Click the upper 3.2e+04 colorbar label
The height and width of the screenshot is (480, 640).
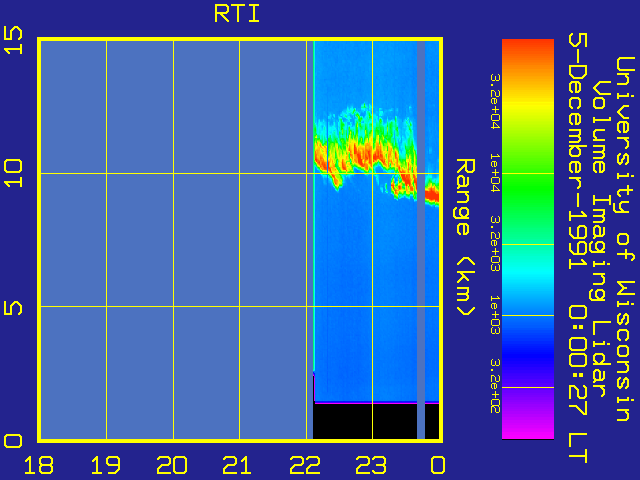[495, 101]
